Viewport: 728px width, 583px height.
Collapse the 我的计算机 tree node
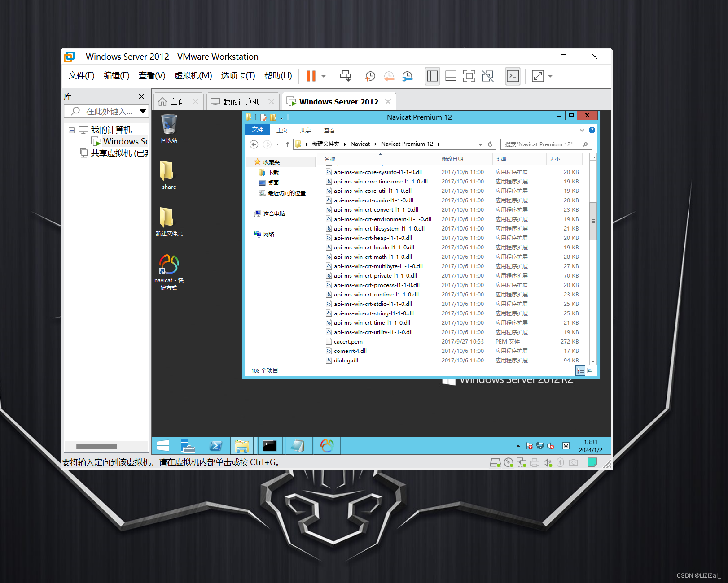pyautogui.click(x=71, y=130)
